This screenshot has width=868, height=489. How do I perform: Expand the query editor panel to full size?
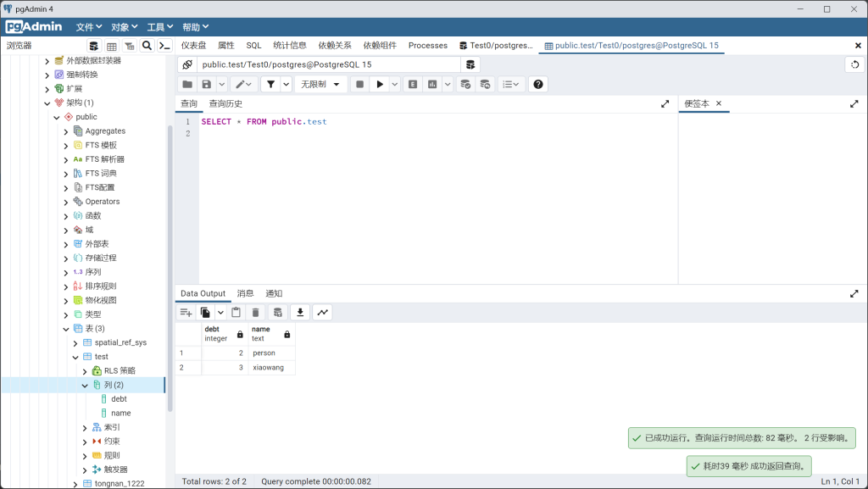coord(665,103)
